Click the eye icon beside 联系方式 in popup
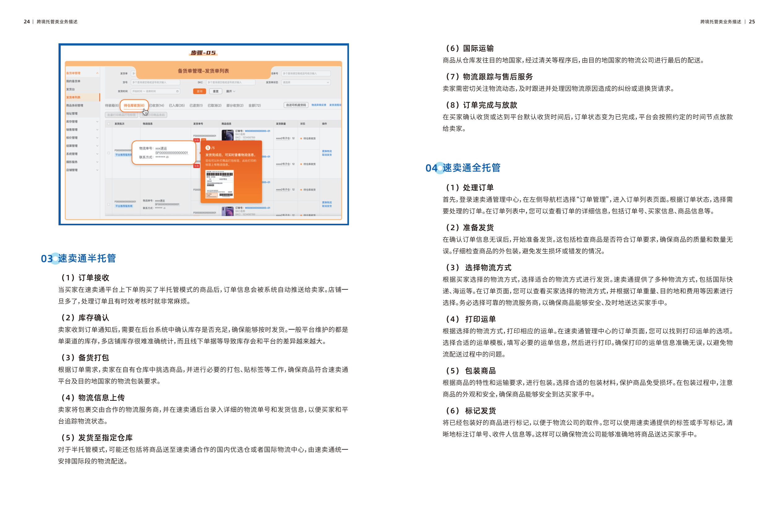The image size is (779, 532). (167, 157)
